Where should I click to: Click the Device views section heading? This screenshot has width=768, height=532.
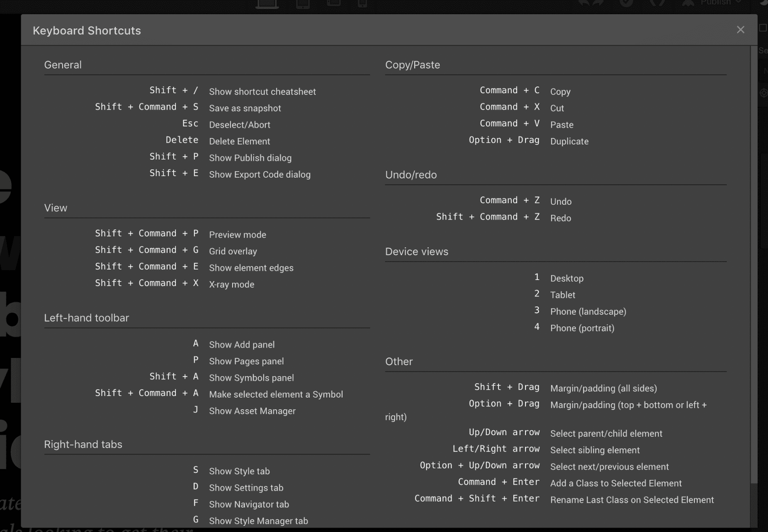point(416,251)
